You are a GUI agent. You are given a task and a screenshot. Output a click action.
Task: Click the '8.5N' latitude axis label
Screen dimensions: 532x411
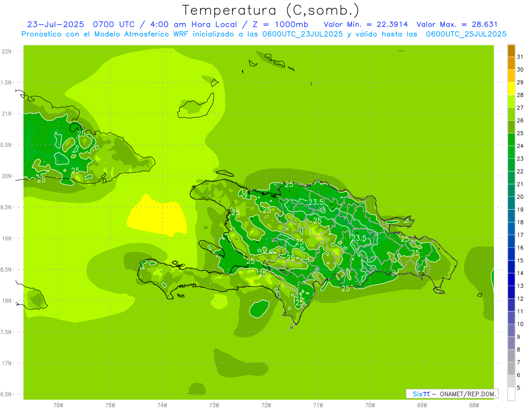pos(7,270)
